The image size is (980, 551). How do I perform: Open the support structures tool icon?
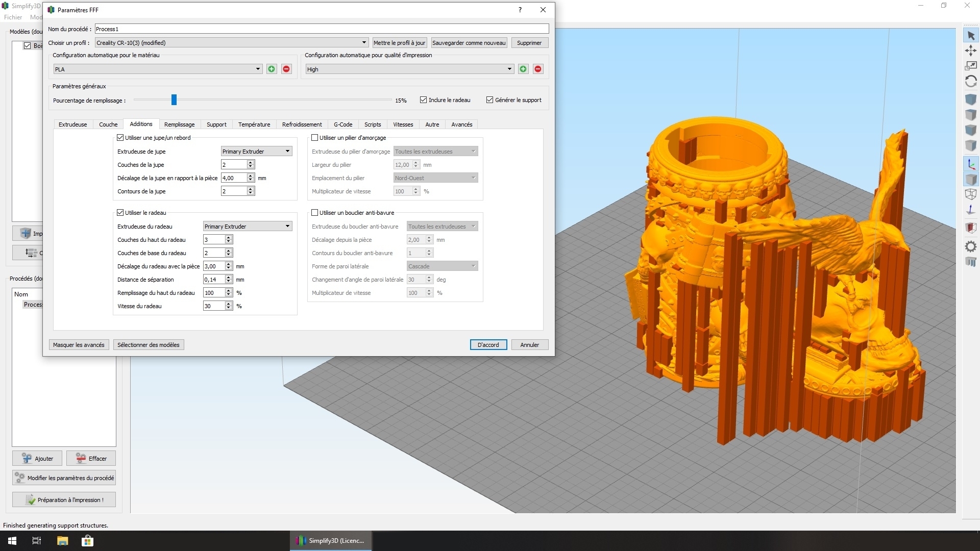point(971,262)
